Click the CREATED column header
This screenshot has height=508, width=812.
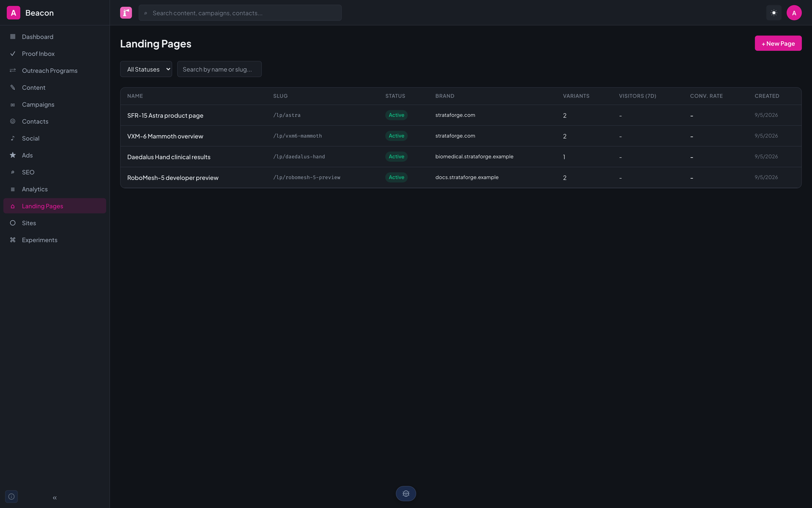coord(767,96)
